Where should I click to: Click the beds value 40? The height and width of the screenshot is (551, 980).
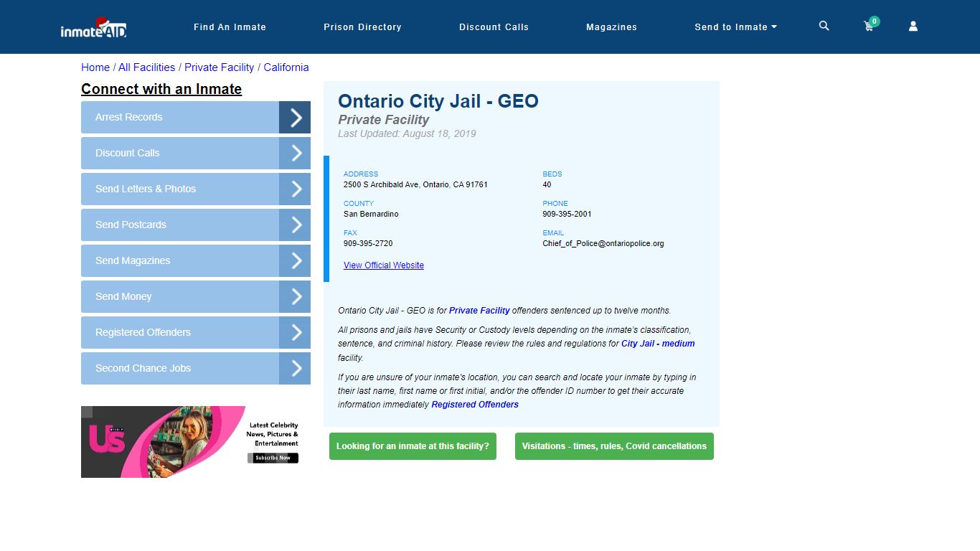click(547, 184)
